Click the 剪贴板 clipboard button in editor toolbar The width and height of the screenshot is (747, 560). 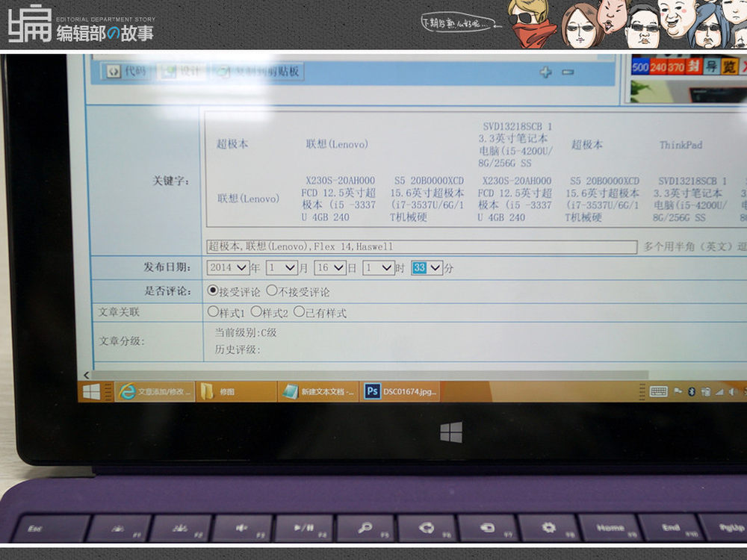click(258, 72)
